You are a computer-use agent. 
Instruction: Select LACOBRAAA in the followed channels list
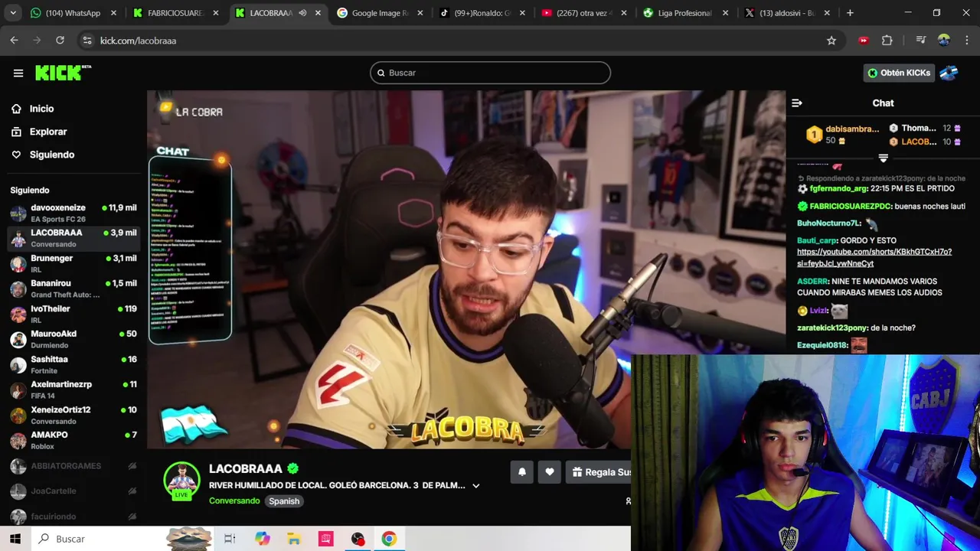(73, 239)
